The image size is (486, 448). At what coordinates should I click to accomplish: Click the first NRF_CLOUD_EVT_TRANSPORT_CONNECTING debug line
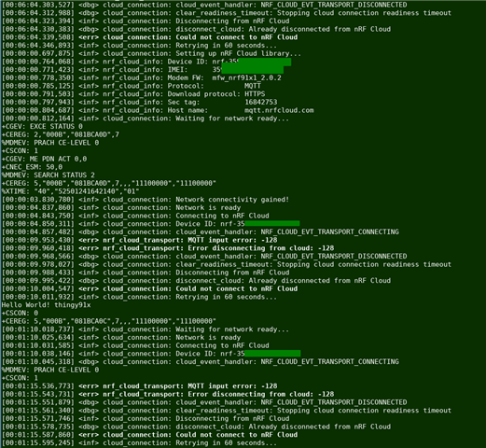(x=201, y=232)
